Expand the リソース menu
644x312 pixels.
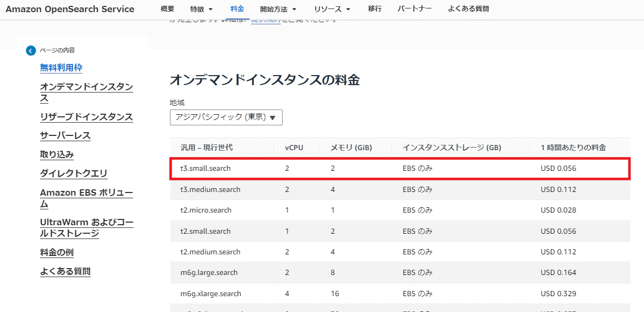pos(332,9)
